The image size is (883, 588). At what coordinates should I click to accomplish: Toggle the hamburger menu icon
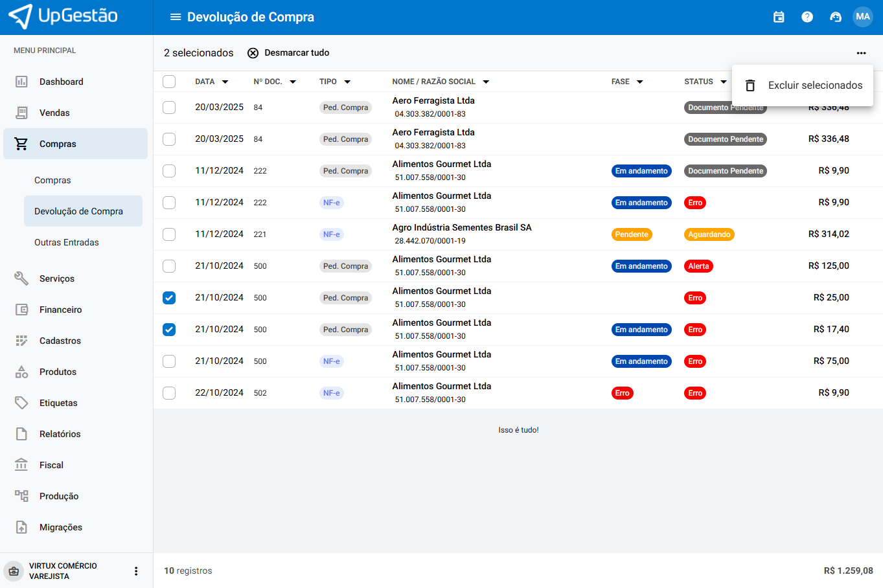point(176,17)
